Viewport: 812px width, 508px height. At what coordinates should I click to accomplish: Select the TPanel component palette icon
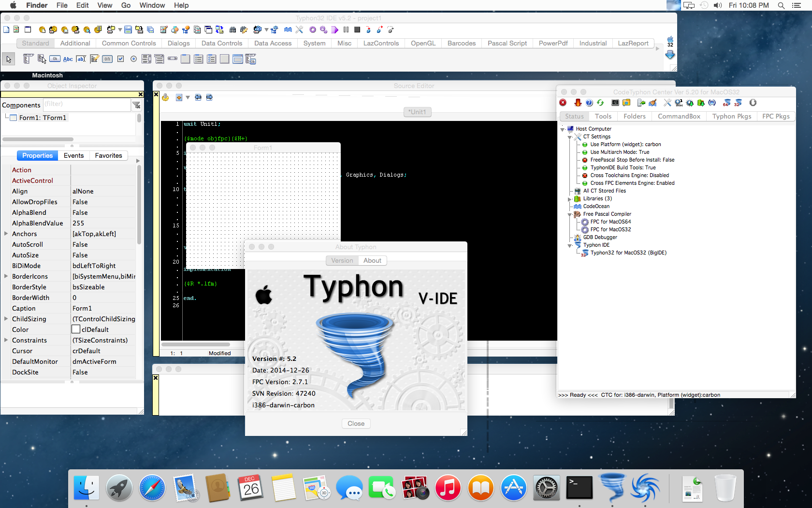[225, 59]
